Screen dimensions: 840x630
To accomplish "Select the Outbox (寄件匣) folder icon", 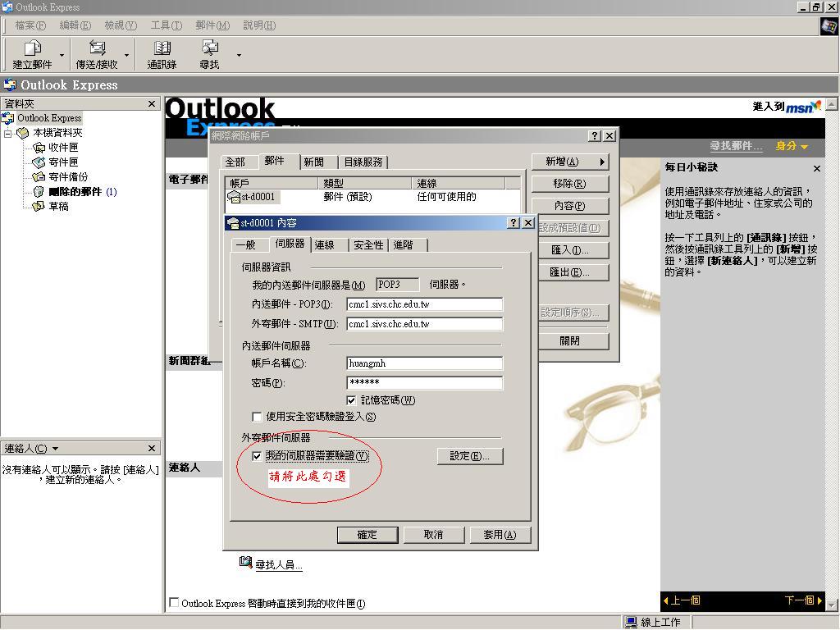I will (x=39, y=162).
